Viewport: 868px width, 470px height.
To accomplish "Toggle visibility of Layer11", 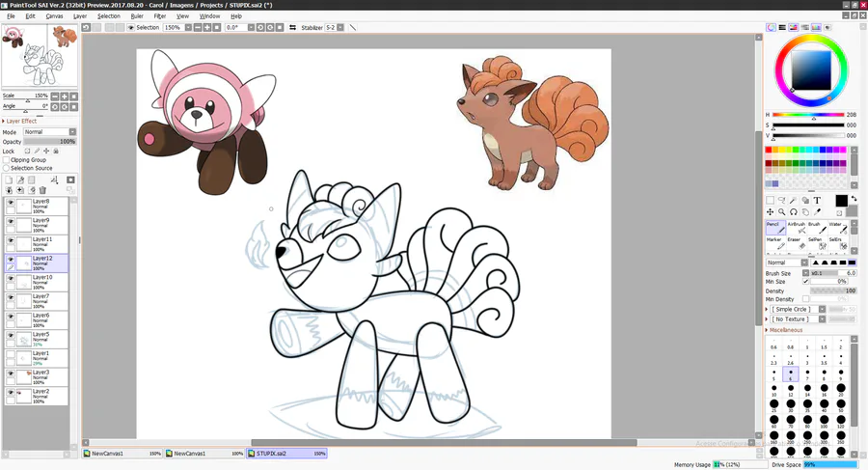I will click(x=11, y=240).
